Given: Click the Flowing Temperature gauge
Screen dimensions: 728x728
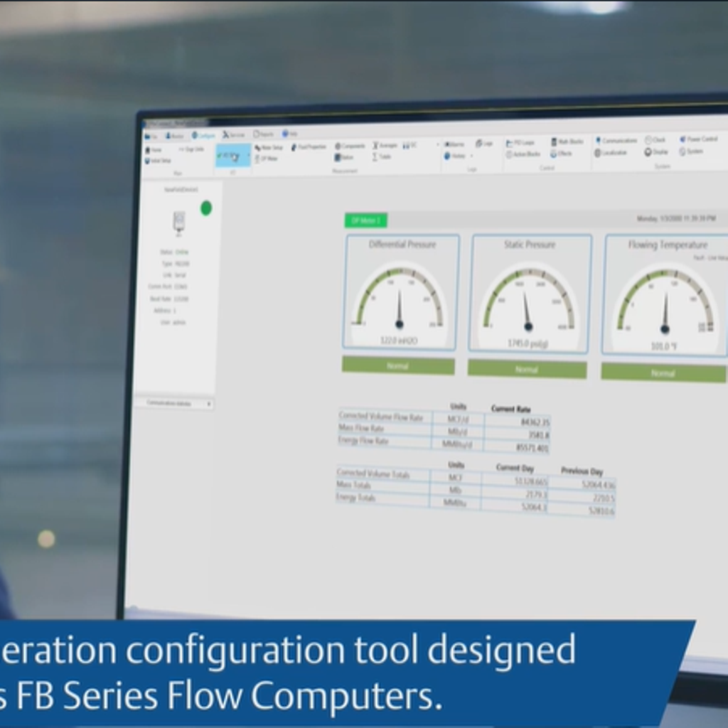Looking at the screenshot, I should click(x=665, y=295).
